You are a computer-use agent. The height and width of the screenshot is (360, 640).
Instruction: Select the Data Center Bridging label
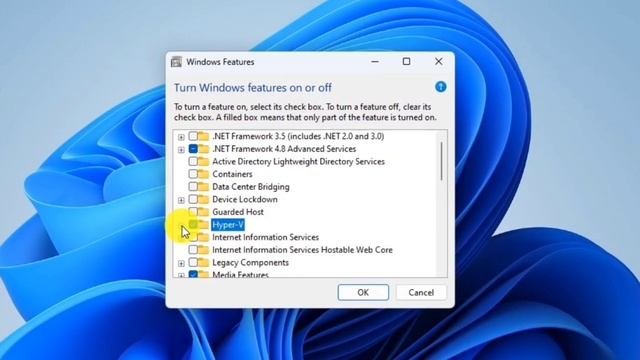click(x=251, y=187)
